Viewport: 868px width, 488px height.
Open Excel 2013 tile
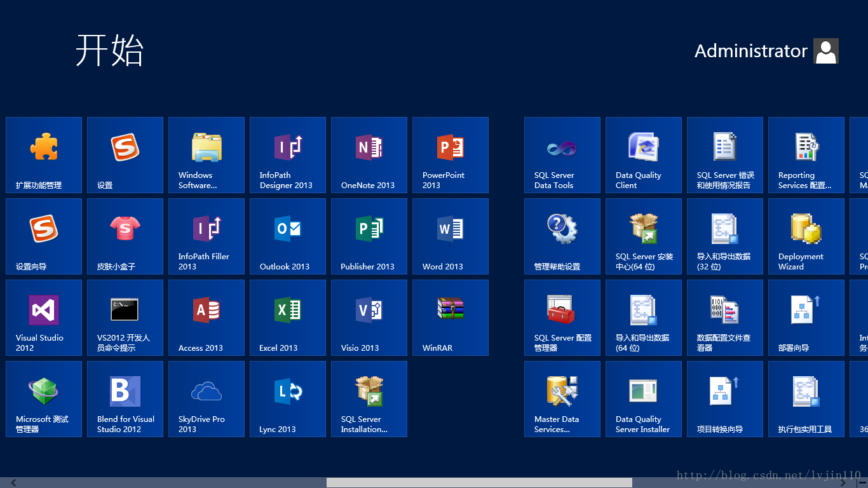pos(288,318)
